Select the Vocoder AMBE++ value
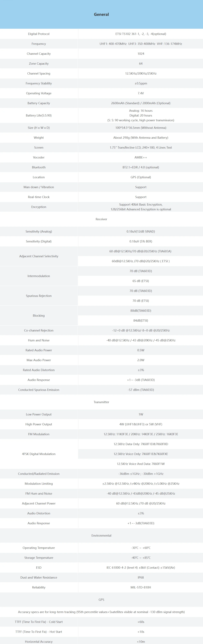The width and height of the screenshot is (203, 644). 141,157
